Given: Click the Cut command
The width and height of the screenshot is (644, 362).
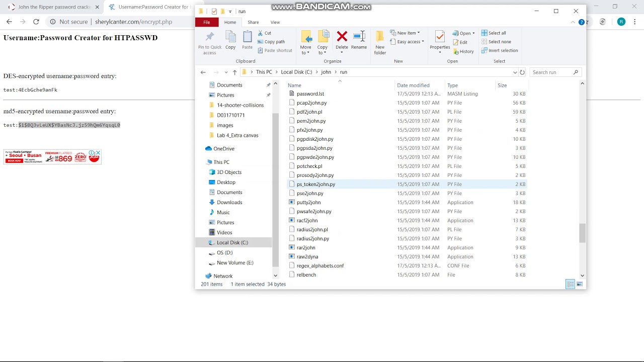Looking at the screenshot, I should click(265, 33).
